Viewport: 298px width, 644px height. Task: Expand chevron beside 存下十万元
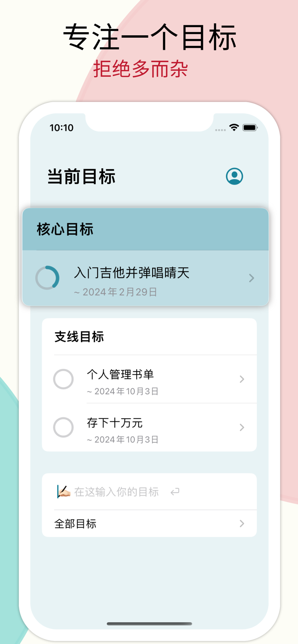241,428
